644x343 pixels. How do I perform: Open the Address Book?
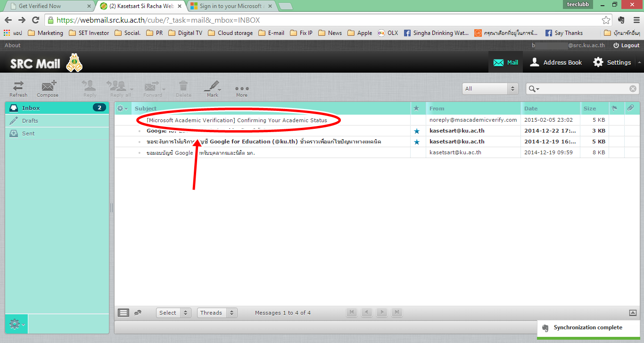pos(556,62)
